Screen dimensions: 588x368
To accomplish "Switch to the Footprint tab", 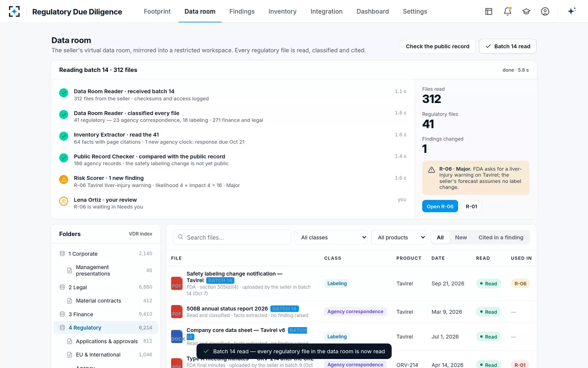I will [157, 11].
